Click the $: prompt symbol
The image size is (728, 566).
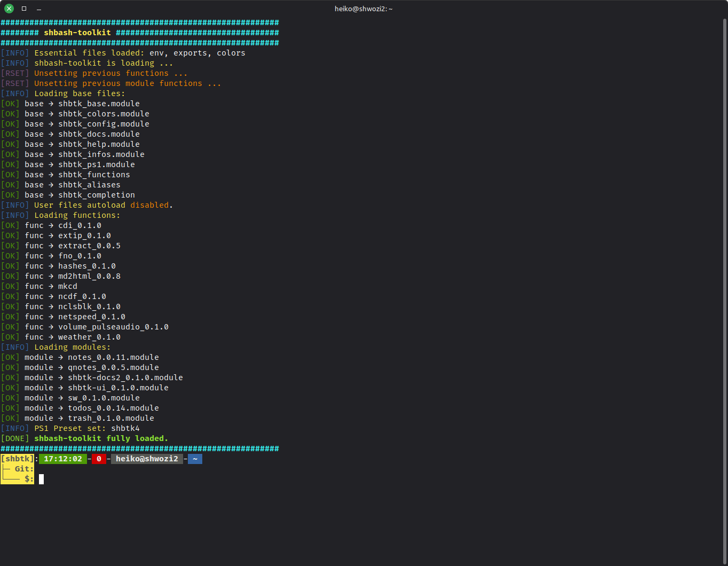click(29, 479)
